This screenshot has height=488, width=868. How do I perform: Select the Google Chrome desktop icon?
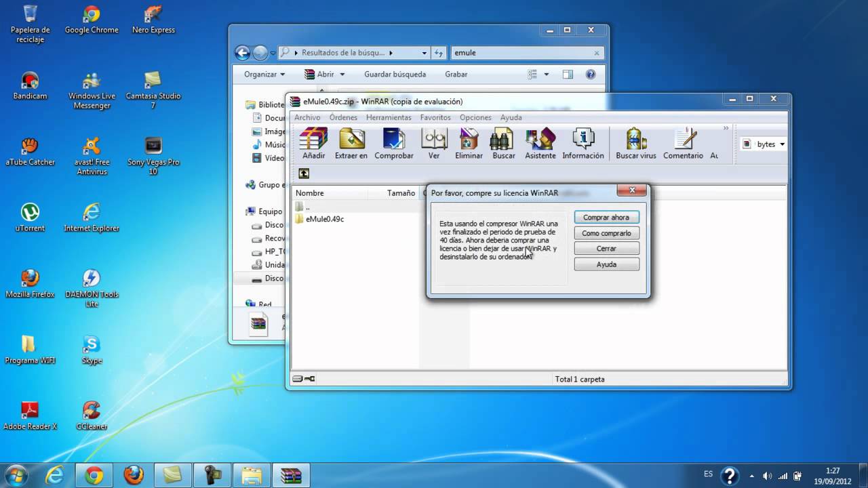tap(92, 19)
